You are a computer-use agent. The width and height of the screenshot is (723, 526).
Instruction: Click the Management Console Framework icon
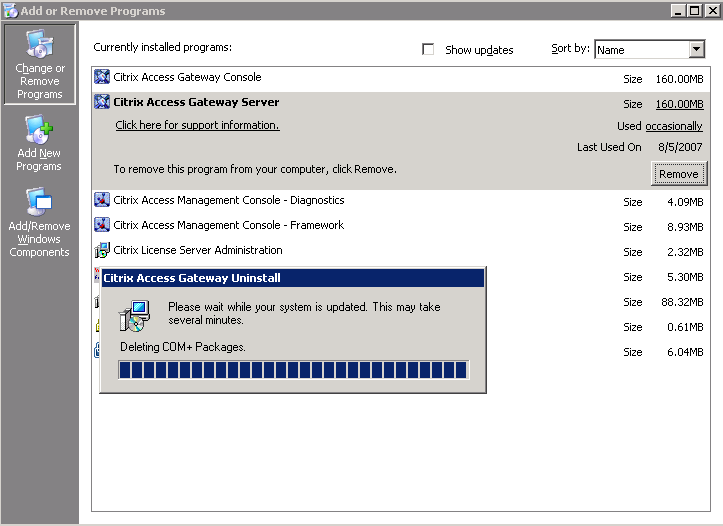pos(102,225)
